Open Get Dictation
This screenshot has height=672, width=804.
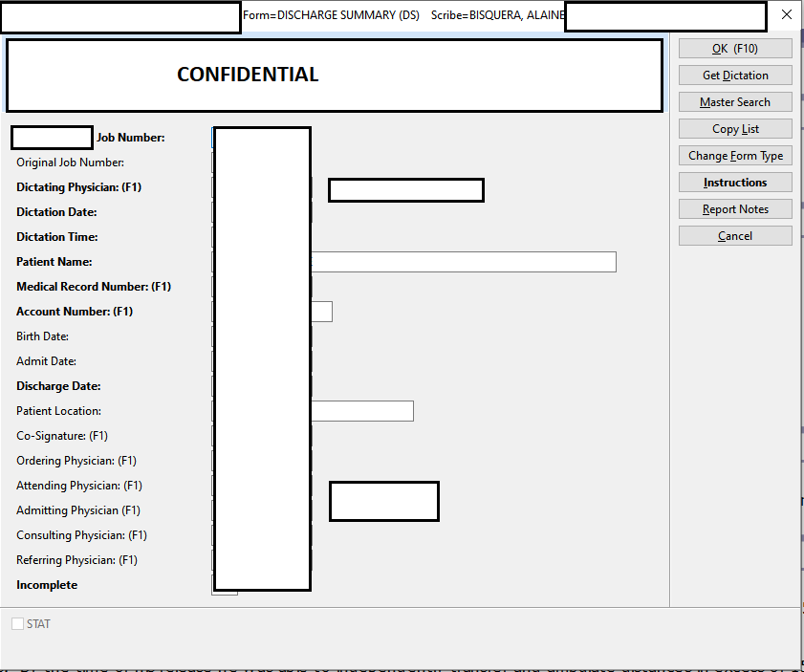[x=735, y=76]
